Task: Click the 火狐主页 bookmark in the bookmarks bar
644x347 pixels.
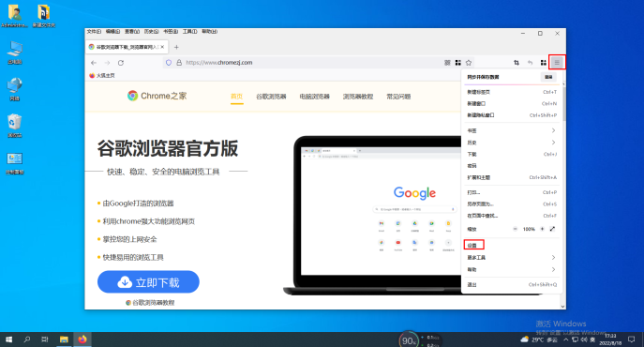Action: 102,76
